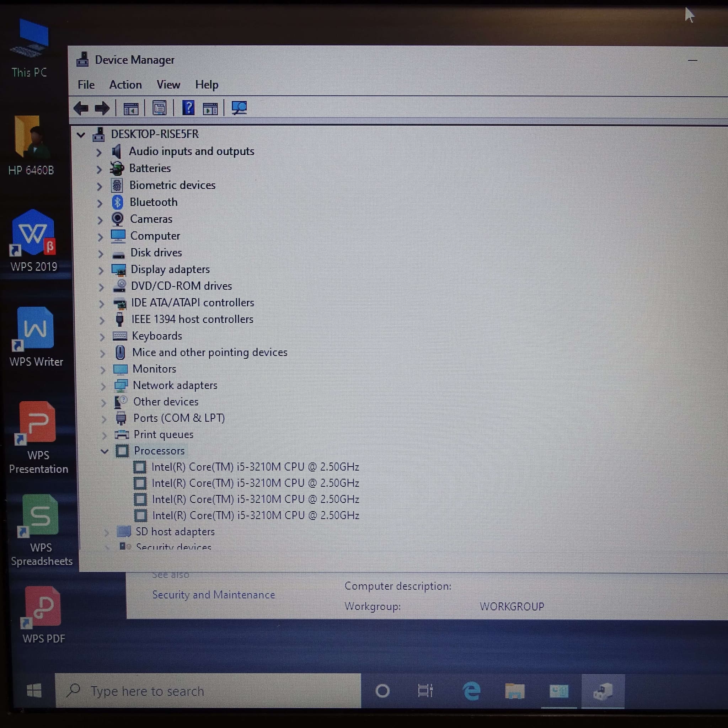The image size is (728, 728).
Task: Switch to the System window taskbar icon
Action: [558, 691]
